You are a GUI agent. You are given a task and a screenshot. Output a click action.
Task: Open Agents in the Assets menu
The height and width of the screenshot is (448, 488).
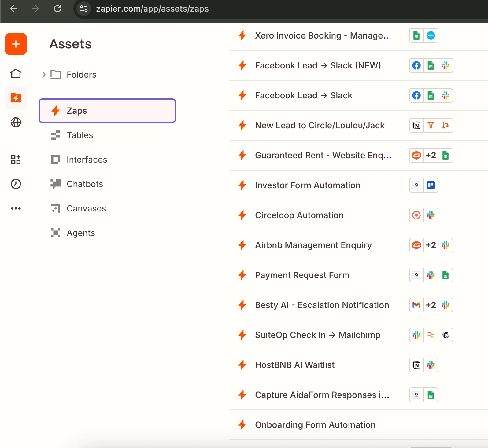[x=81, y=233]
